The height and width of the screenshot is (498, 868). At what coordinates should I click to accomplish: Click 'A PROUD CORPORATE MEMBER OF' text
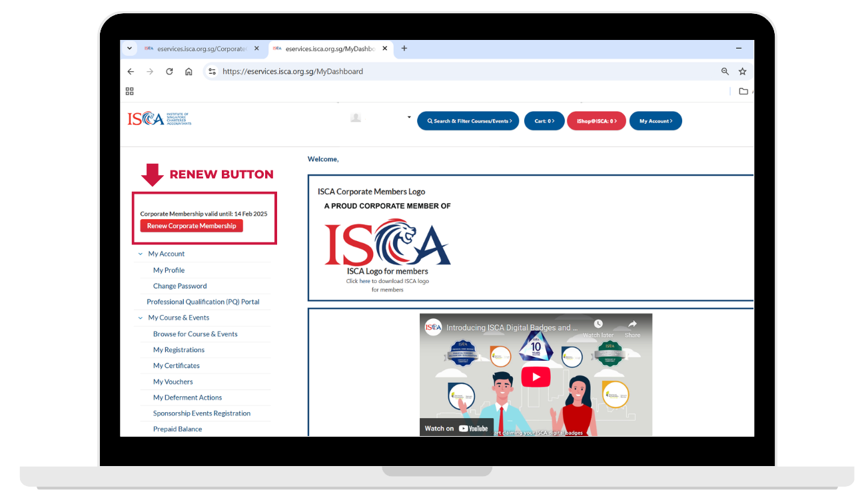[x=388, y=206]
